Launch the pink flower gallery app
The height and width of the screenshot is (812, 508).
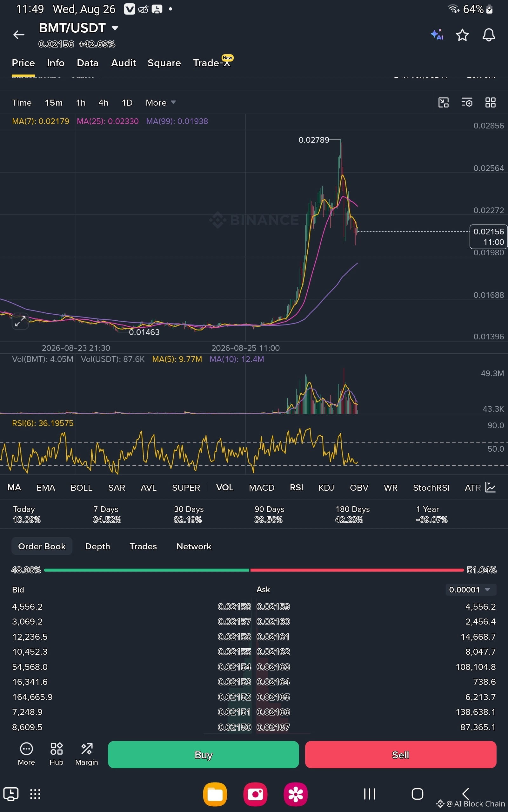pos(296,794)
